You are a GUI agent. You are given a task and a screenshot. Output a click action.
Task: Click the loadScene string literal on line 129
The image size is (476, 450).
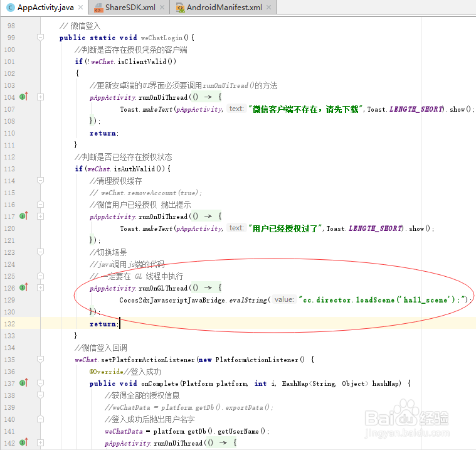(383, 300)
